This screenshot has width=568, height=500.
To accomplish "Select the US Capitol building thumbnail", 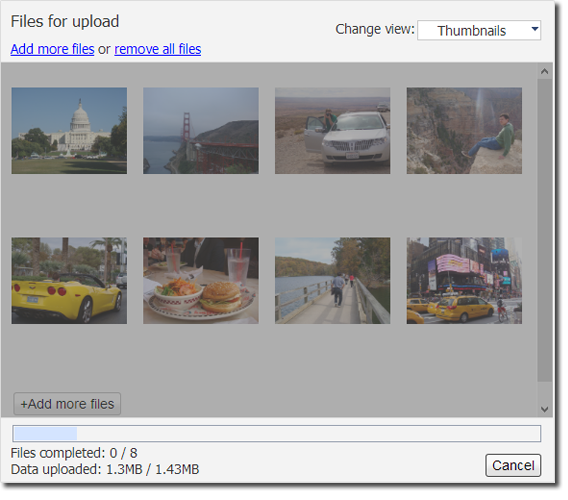I will pyautogui.click(x=69, y=130).
